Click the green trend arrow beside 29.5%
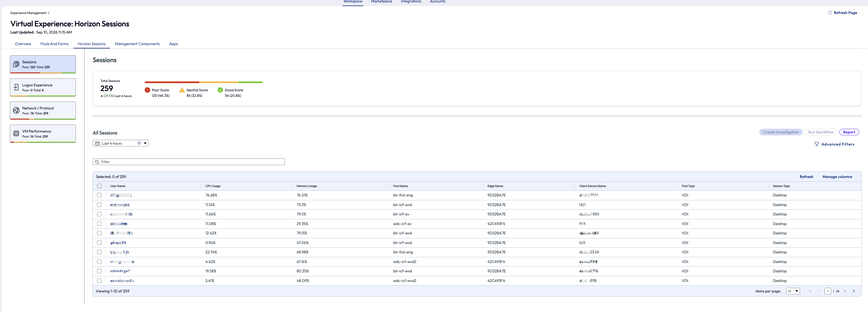This screenshot has width=868, height=312. coord(102,96)
